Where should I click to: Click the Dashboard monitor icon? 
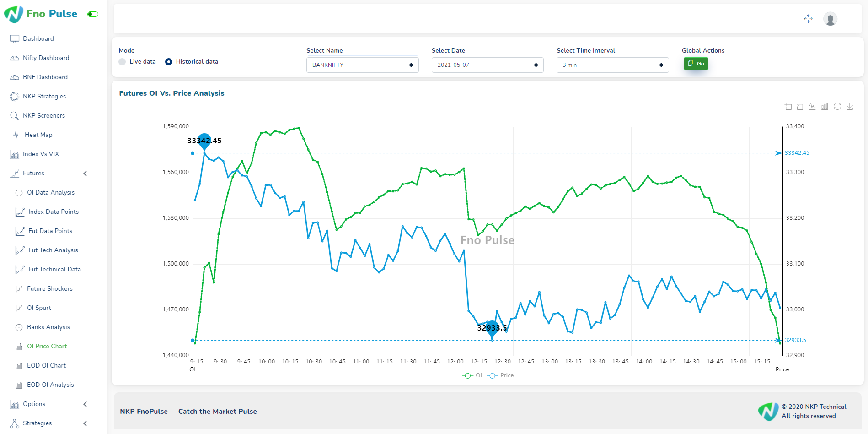pyautogui.click(x=15, y=39)
